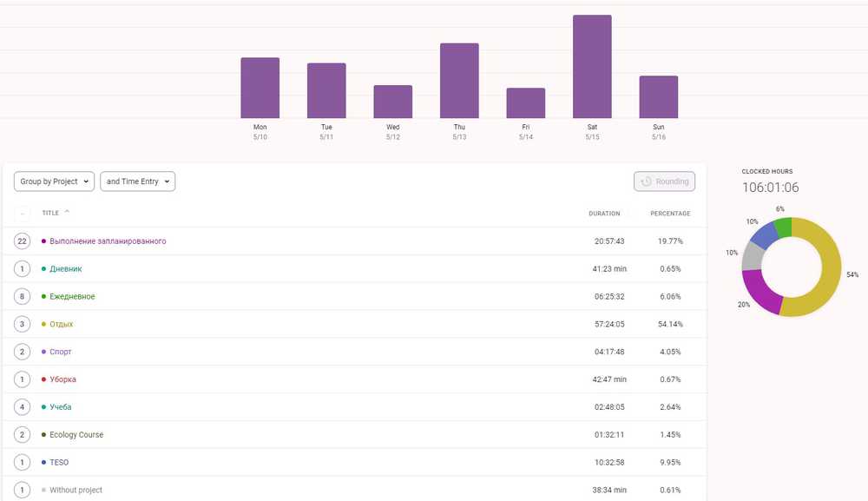Sort the table by DURATION column

coord(603,214)
